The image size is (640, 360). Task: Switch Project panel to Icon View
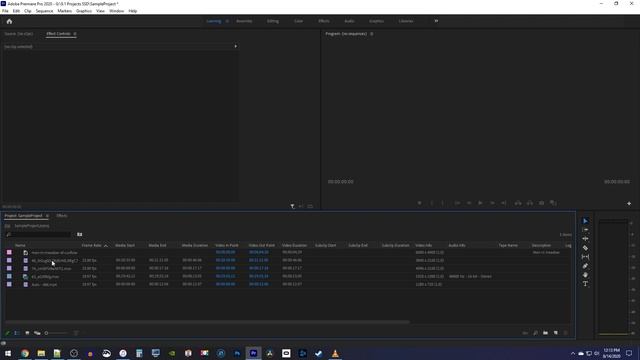tap(27, 333)
